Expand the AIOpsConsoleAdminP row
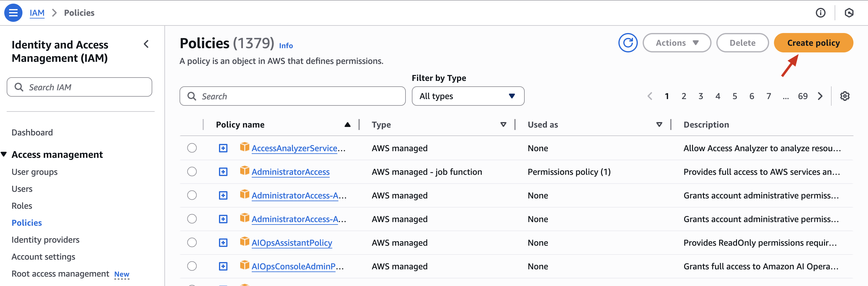The image size is (868, 286). 223,267
